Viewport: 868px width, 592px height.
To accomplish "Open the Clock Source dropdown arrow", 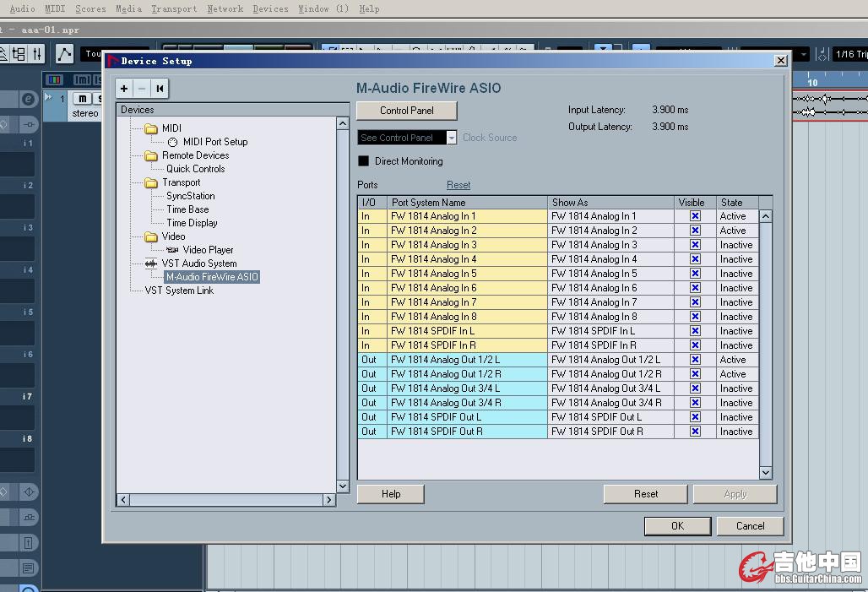I will [452, 138].
